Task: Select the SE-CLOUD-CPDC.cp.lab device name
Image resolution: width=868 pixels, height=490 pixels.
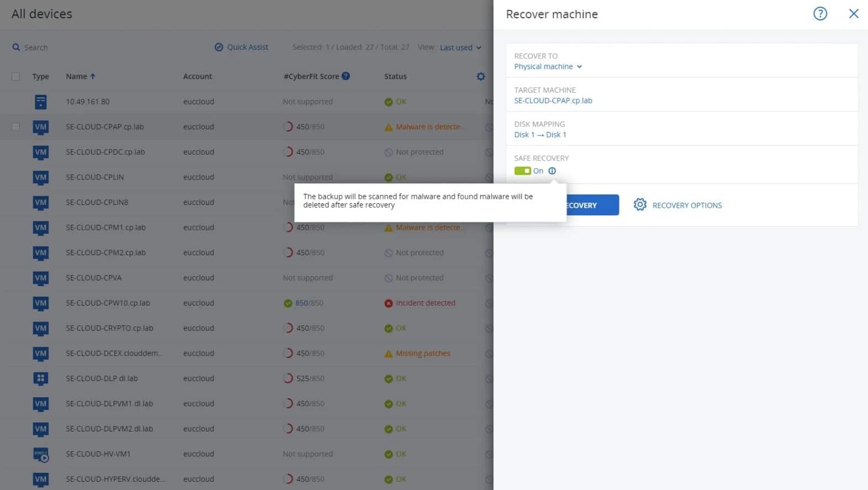Action: pyautogui.click(x=105, y=152)
